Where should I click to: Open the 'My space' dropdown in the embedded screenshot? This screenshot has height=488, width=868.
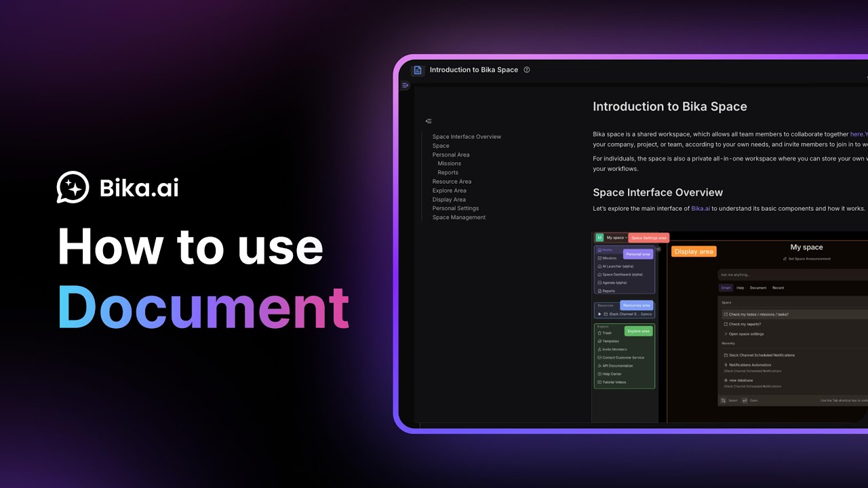tap(616, 238)
